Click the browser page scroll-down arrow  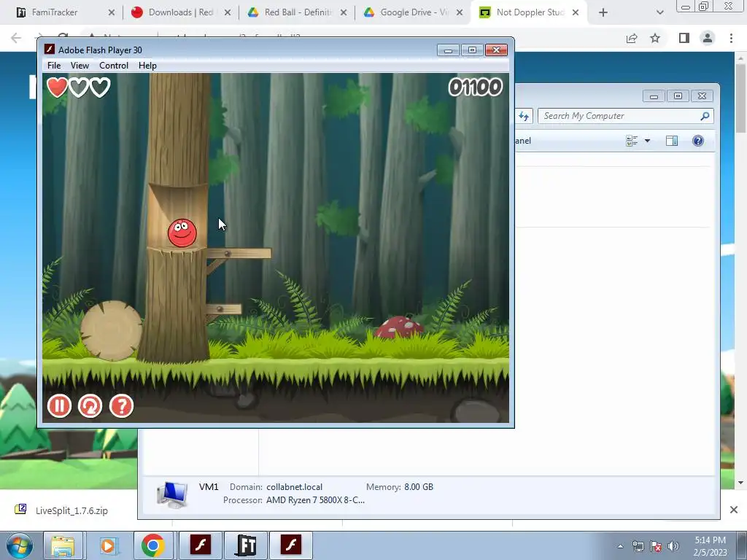tap(740, 483)
